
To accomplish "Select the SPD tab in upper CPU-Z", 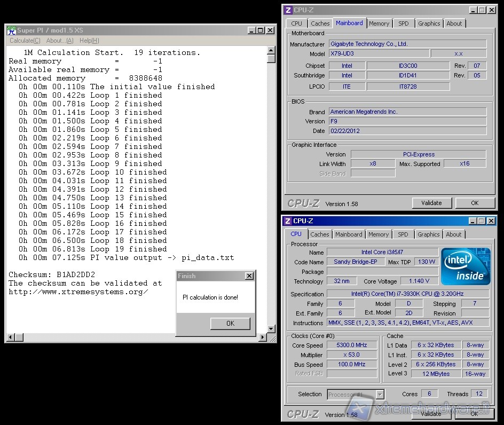I will pyautogui.click(x=404, y=23).
